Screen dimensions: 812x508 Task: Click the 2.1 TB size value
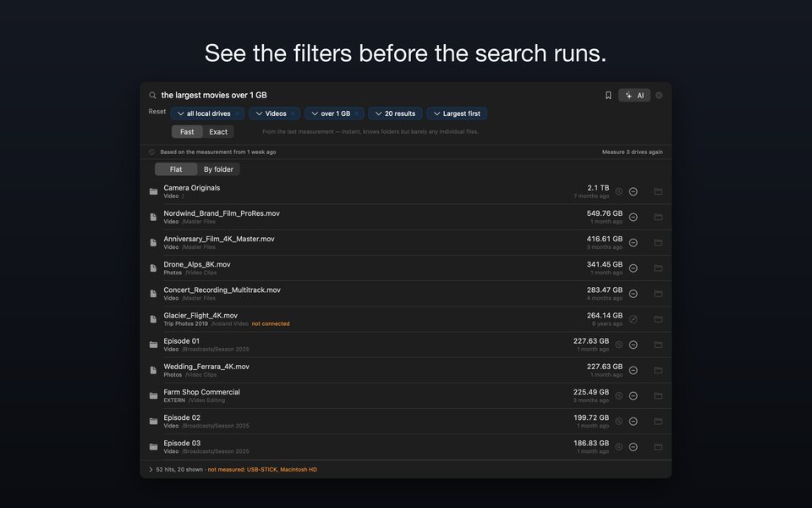click(x=598, y=188)
